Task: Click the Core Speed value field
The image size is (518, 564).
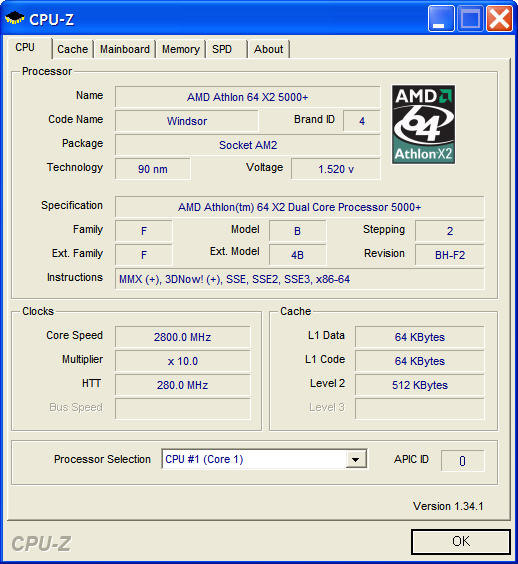Action: pyautogui.click(x=182, y=337)
